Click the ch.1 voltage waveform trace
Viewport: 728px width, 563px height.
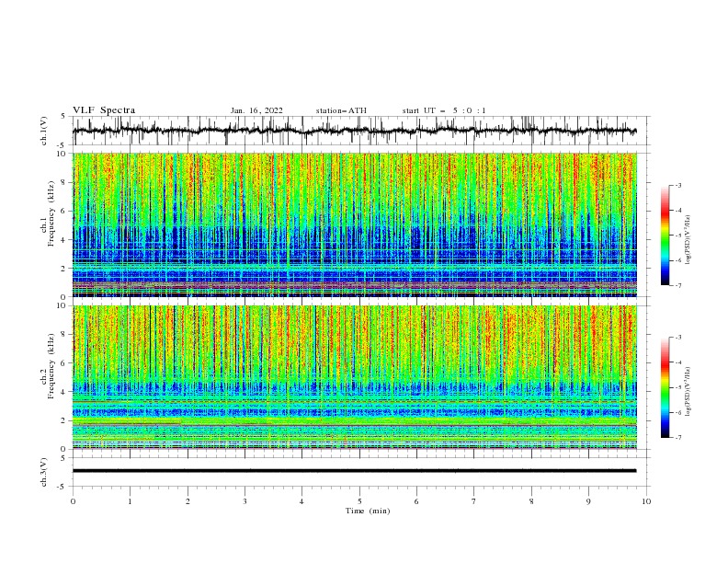[x=354, y=131]
